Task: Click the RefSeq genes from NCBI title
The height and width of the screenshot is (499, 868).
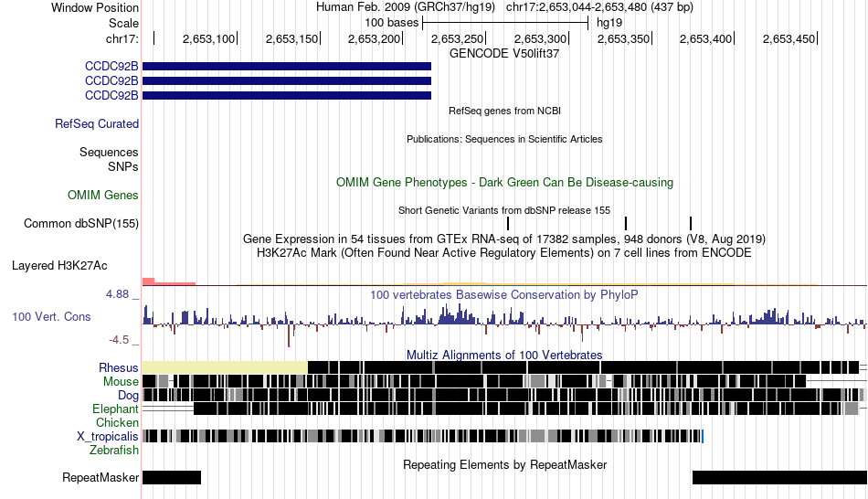Action: click(505, 111)
